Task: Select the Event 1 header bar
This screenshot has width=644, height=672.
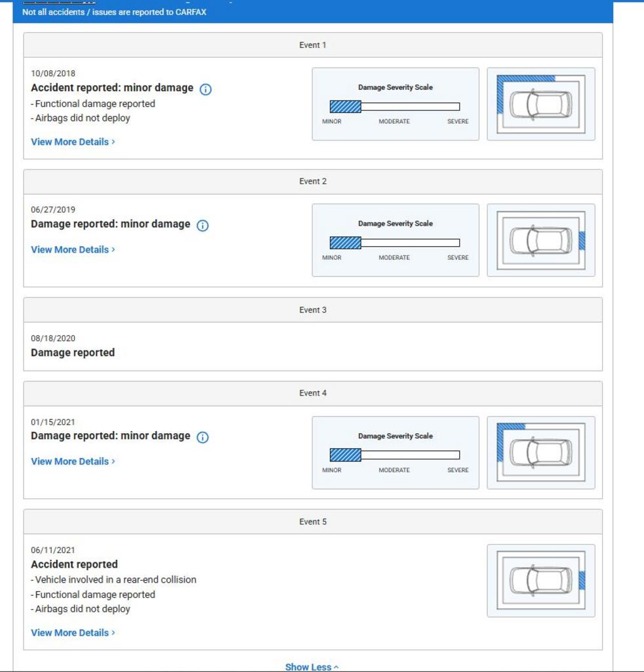Action: point(313,45)
